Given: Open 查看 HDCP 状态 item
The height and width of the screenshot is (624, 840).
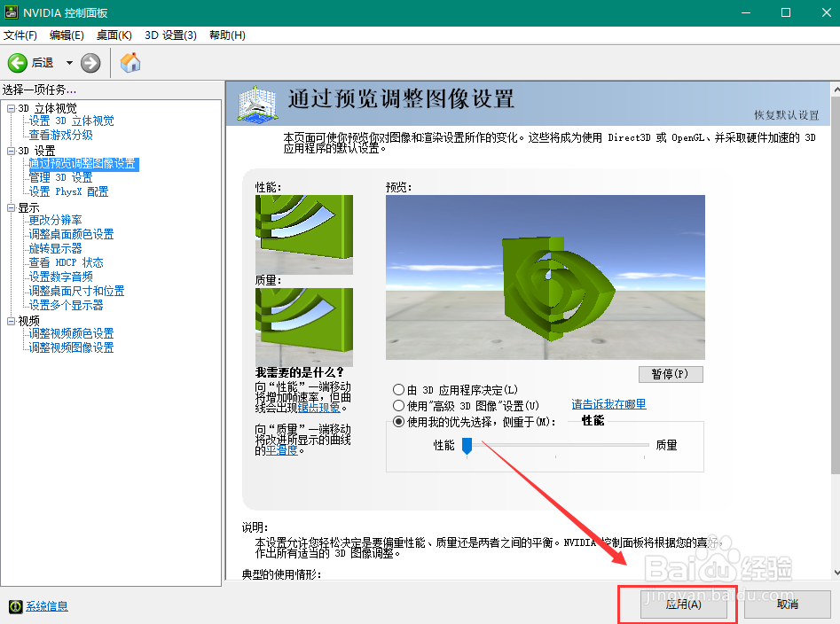Looking at the screenshot, I should pyautogui.click(x=66, y=262).
